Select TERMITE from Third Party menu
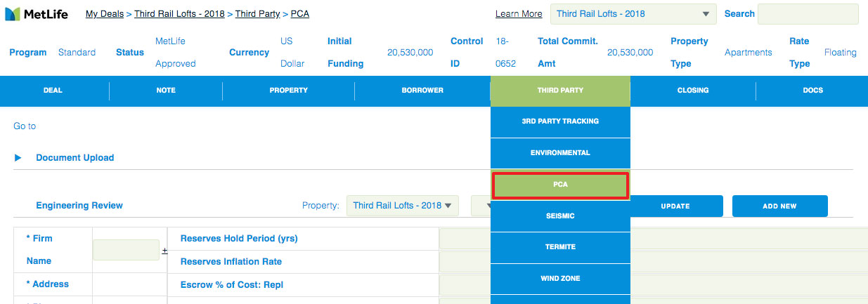Viewport: 868px width, 304px height. tap(560, 247)
